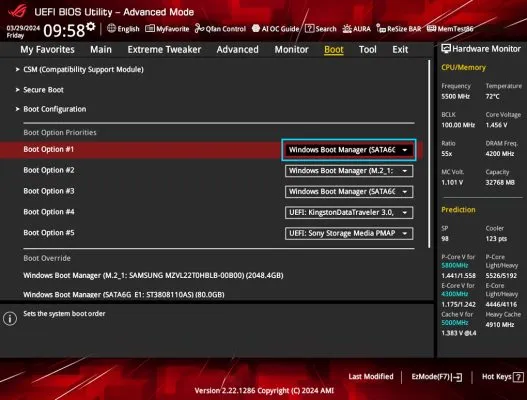The height and width of the screenshot is (400, 527).
Task: Open AURA lighting icon
Action: (x=347, y=29)
